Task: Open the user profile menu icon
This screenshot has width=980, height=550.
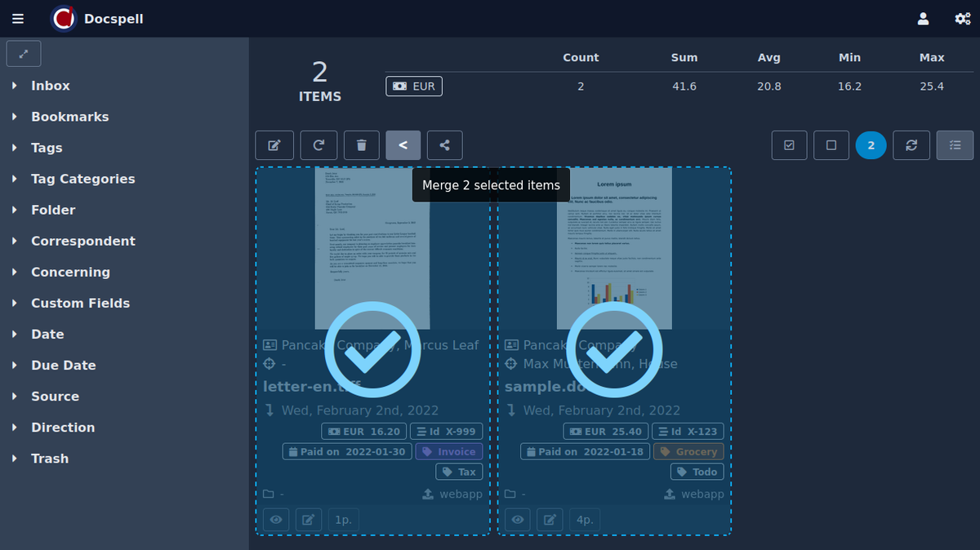Action: (923, 19)
